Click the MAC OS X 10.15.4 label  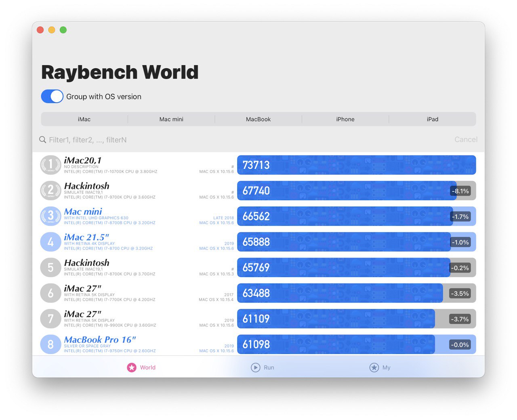pyautogui.click(x=216, y=300)
